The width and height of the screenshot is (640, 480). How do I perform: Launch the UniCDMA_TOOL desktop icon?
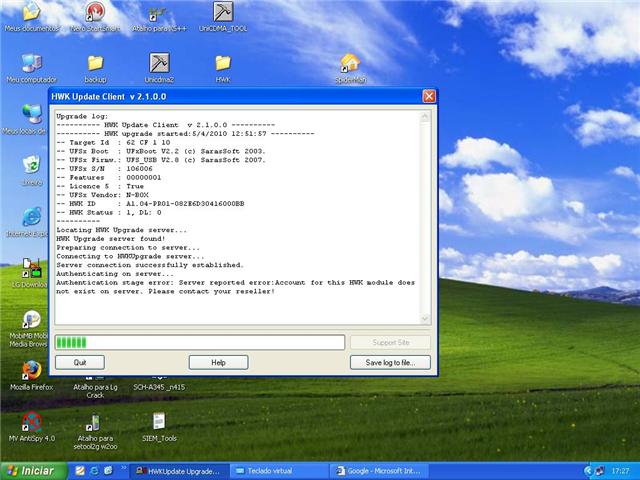point(223,16)
